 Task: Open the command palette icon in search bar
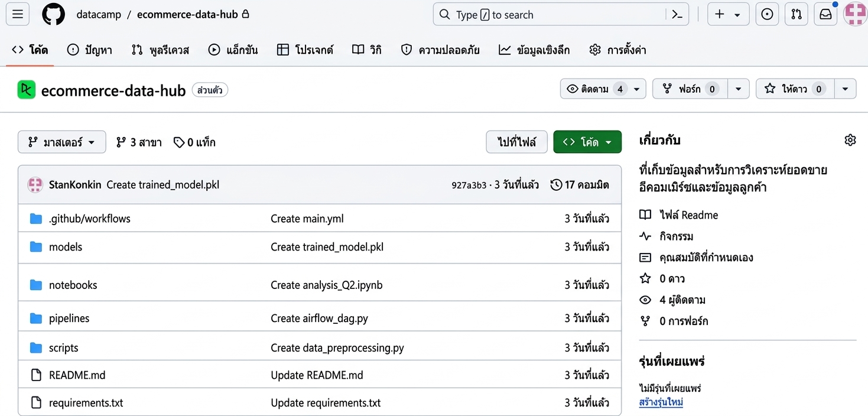click(677, 15)
